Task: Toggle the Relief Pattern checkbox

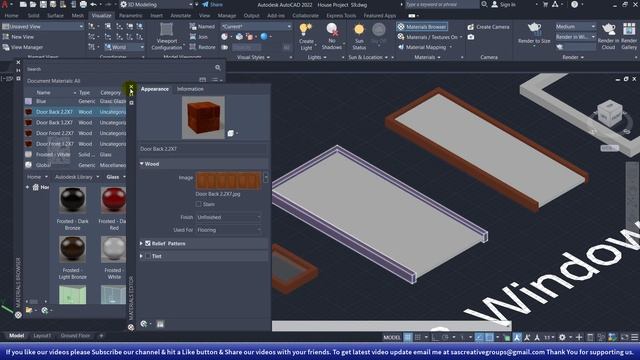Action: (148, 243)
